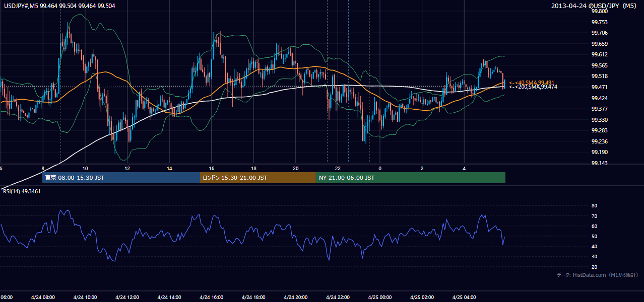Click the 4/25 04:00 time axis label
Screen dimensions: 644x302
[465, 297]
